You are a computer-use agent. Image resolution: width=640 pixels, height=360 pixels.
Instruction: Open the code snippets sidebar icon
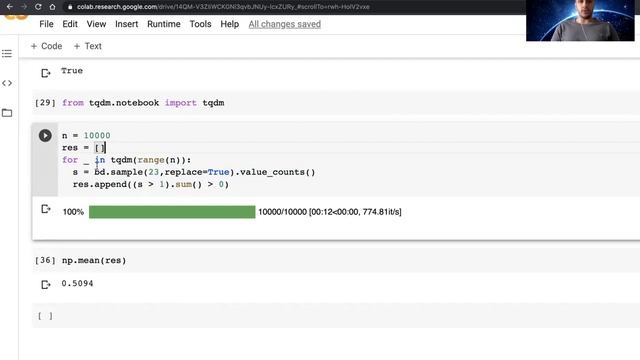tap(7, 83)
